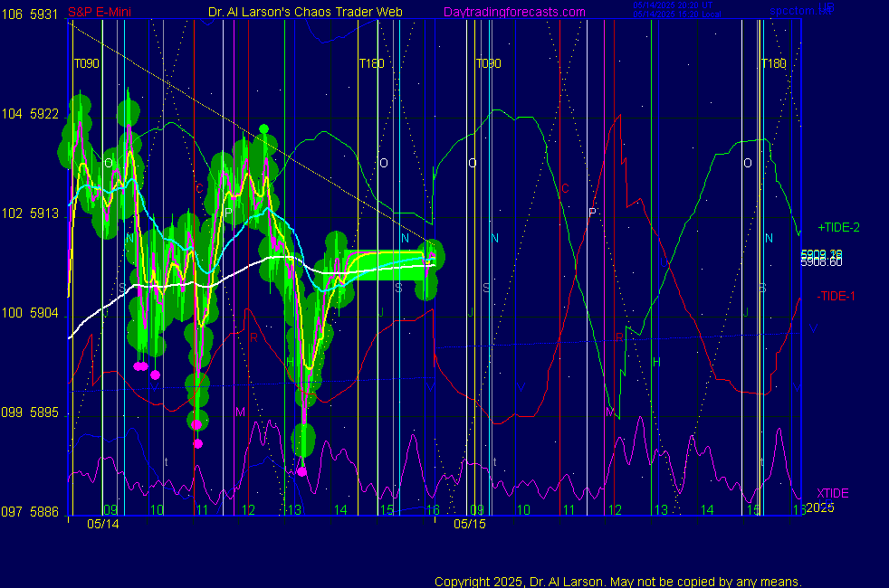The height and width of the screenshot is (588, 889).
Task: Click the 05/15 date label
Action: click(x=470, y=524)
